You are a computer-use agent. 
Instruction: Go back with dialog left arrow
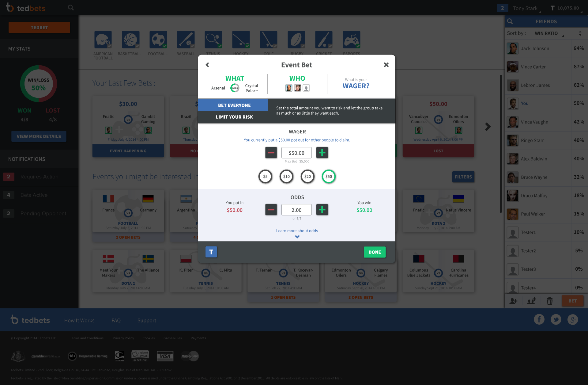click(207, 65)
